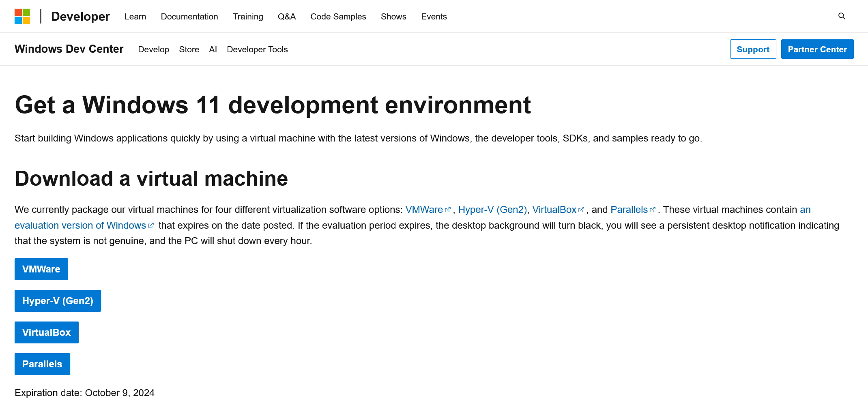Viewport: 868px width, 403px height.
Task: Select Training in the top navigation
Action: 248,17
